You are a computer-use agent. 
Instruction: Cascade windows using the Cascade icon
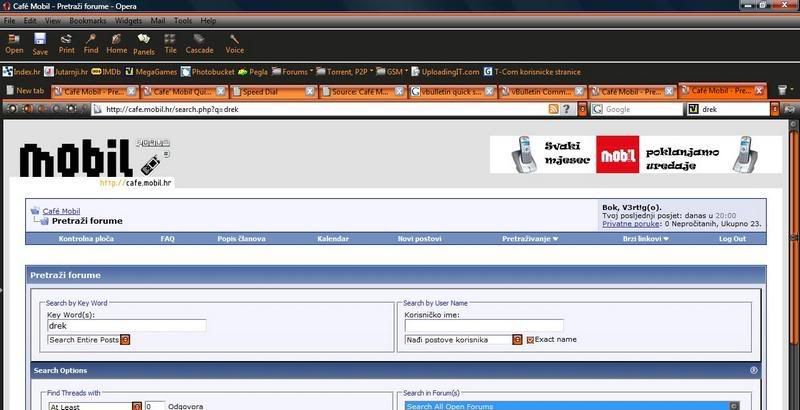tap(199, 44)
